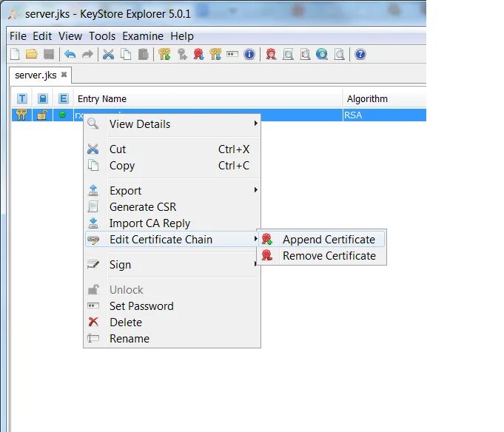Viewport: 504px width, 432px height.
Task: Click the New keystore toolbar icon
Action: pyautogui.click(x=15, y=54)
